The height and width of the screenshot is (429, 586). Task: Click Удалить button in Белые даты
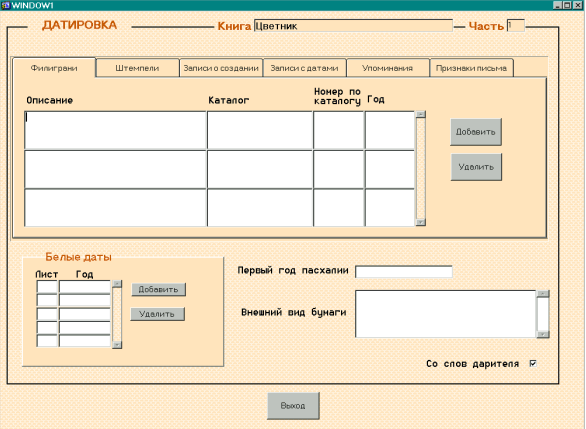(157, 314)
